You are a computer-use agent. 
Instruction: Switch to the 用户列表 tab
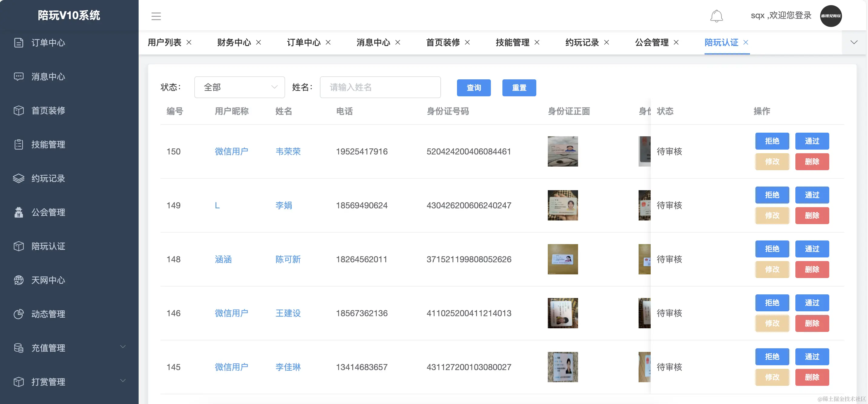(164, 42)
